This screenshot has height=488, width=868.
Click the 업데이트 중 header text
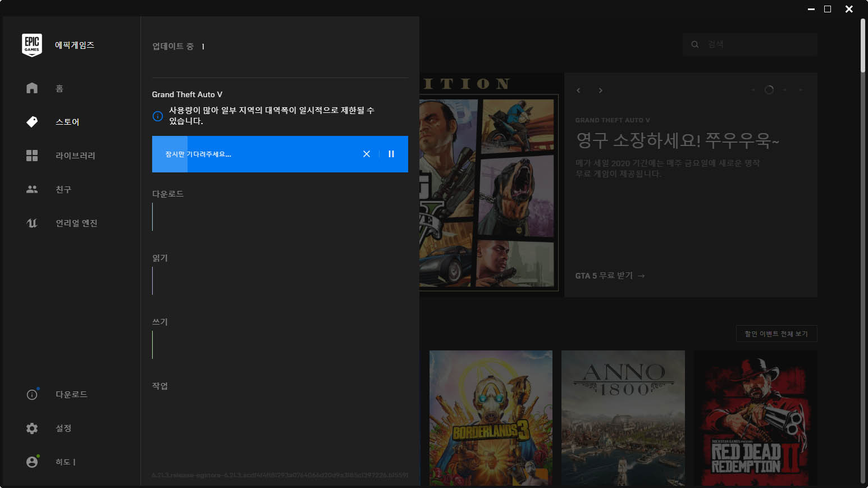point(173,46)
